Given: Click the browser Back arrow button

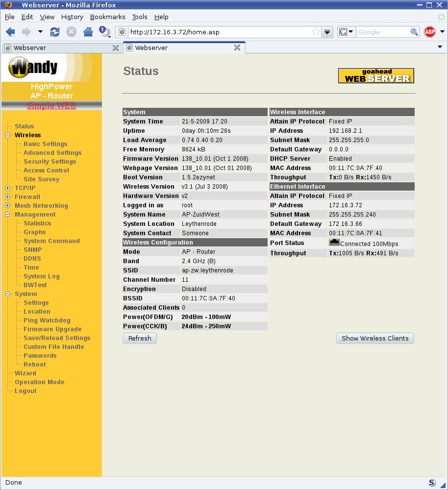Looking at the screenshot, I should tap(10, 32).
